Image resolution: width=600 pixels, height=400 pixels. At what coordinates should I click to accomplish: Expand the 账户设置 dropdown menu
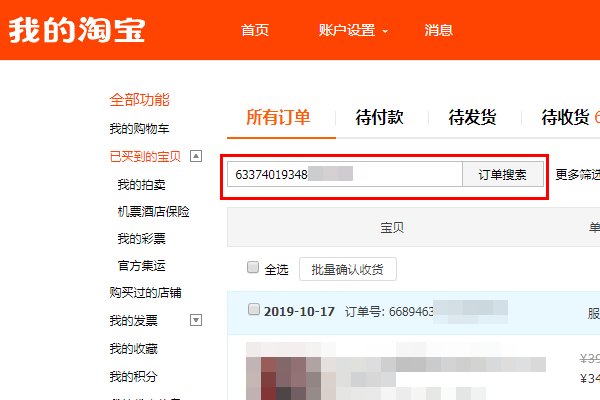353,30
